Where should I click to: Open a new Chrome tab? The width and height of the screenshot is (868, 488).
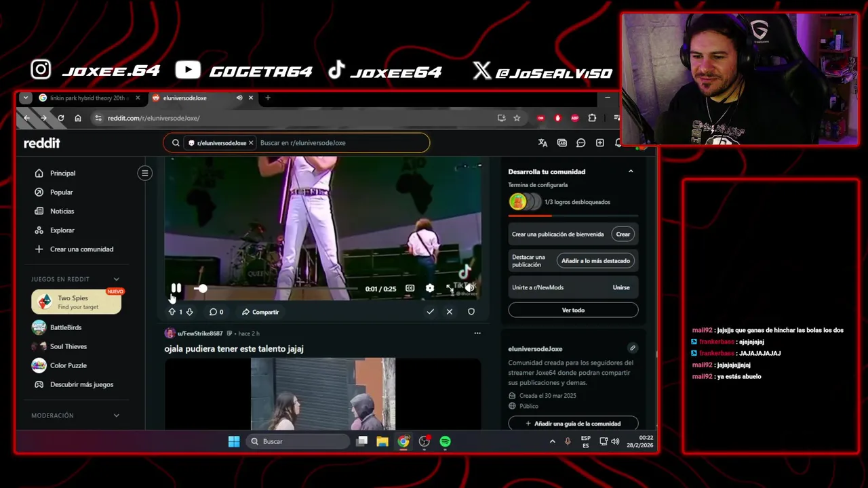pos(268,98)
